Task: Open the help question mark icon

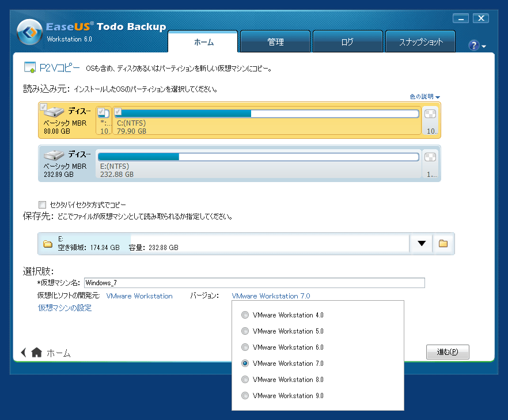Action: pos(473,46)
